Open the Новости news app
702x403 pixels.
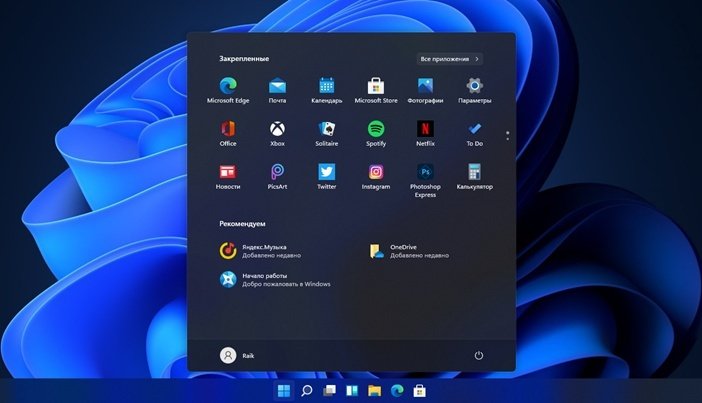click(x=228, y=176)
